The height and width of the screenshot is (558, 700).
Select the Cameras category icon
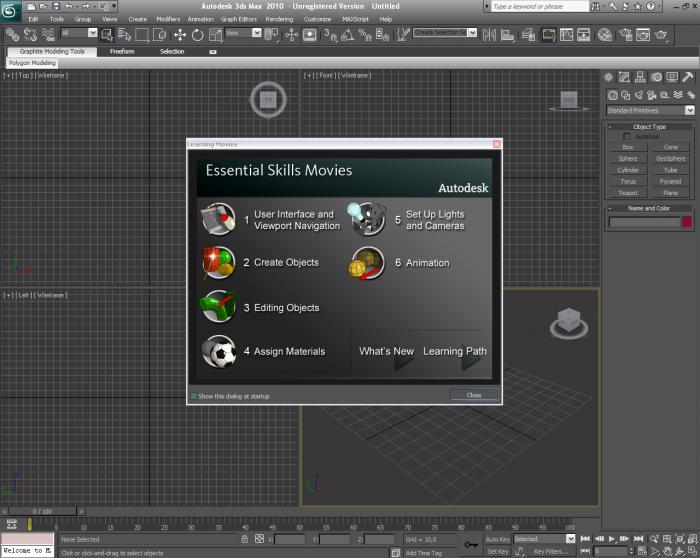point(652,95)
